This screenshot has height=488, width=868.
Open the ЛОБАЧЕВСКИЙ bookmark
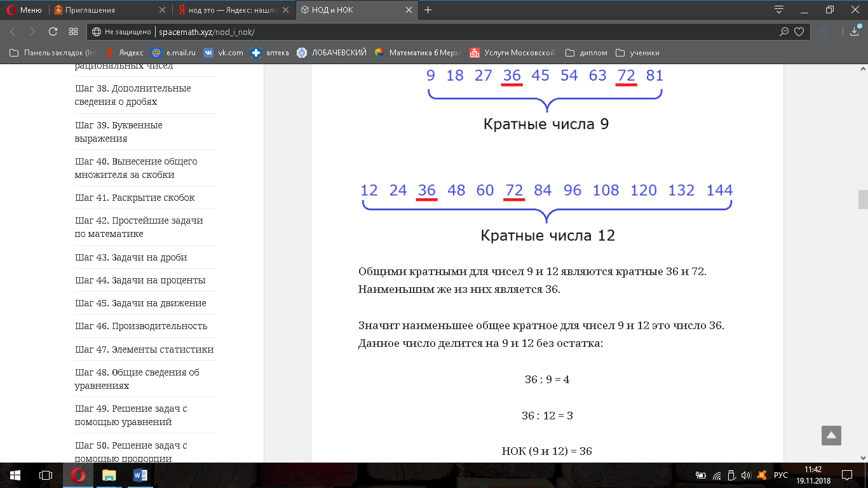point(332,53)
